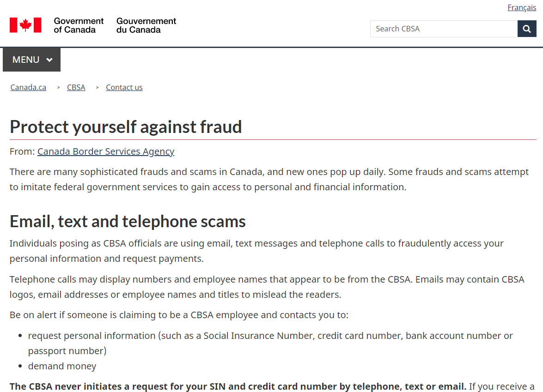The image size is (543, 392).
Task: Follow the Canada Border Services Agency link
Action: [x=106, y=151]
